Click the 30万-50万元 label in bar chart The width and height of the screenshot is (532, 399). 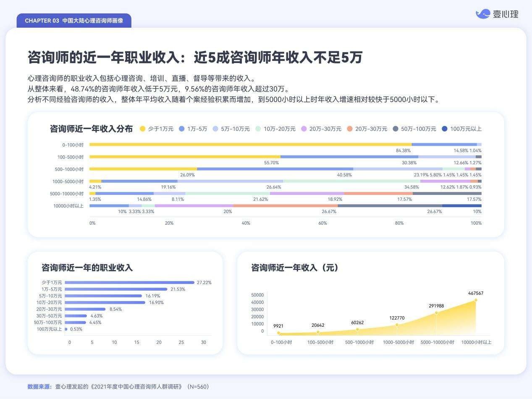49,316
